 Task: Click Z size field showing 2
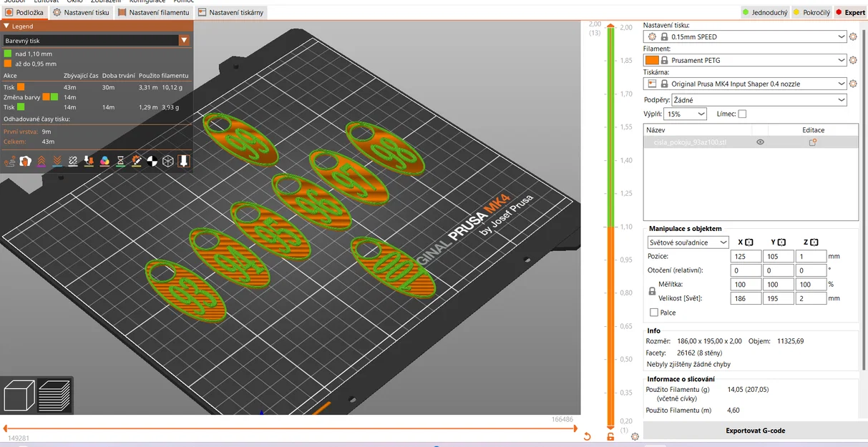[x=812, y=298]
